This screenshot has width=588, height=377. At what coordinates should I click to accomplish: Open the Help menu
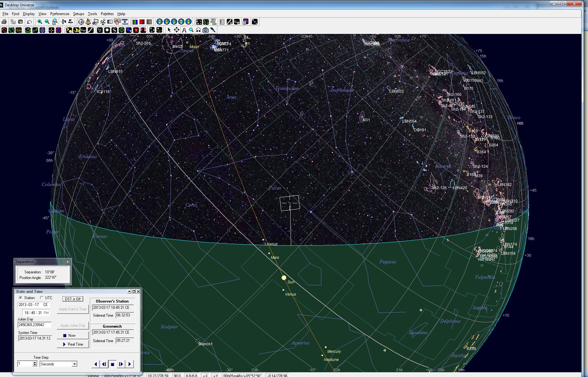pos(121,14)
